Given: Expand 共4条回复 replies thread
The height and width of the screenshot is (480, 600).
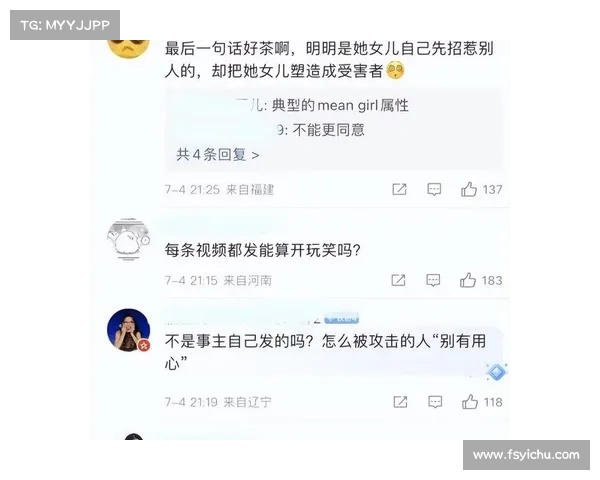Looking at the screenshot, I should (x=218, y=155).
